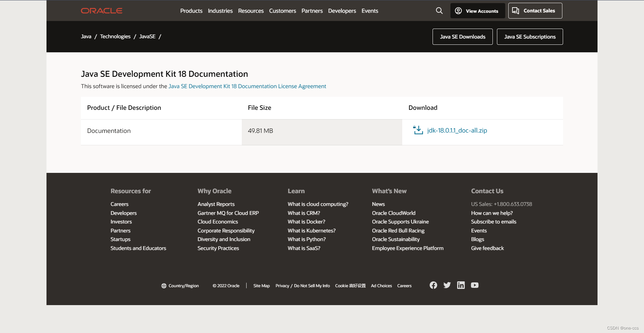The width and height of the screenshot is (644, 333).
Task: Click the View Accounts button
Action: (x=478, y=11)
